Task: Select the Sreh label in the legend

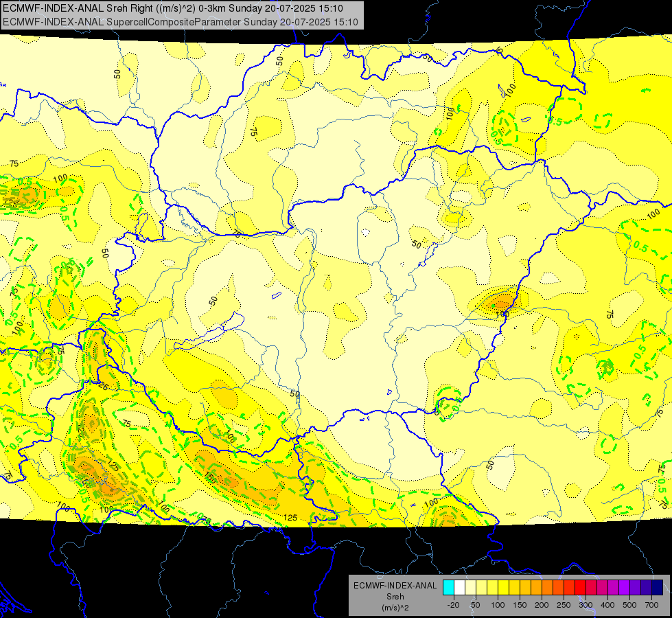Action: pos(395,597)
